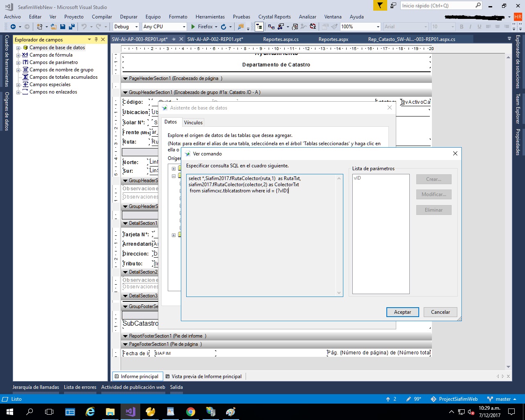
Task: Open the 100% zoom dropdown
Action: tap(378, 27)
